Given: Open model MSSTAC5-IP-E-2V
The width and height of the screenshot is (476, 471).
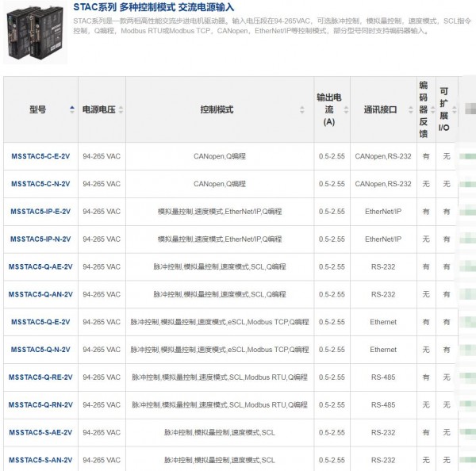Looking at the screenshot, I should (40, 212).
